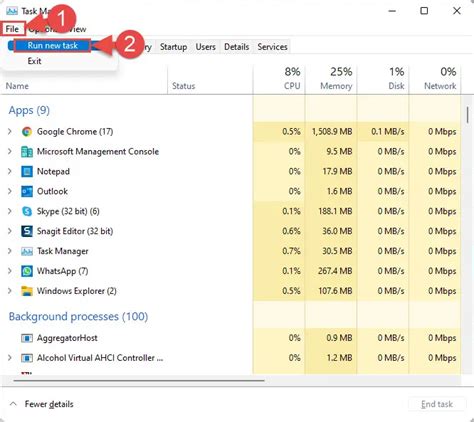
Task: Select the Windows Explorer (2) row name
Action: (x=77, y=291)
